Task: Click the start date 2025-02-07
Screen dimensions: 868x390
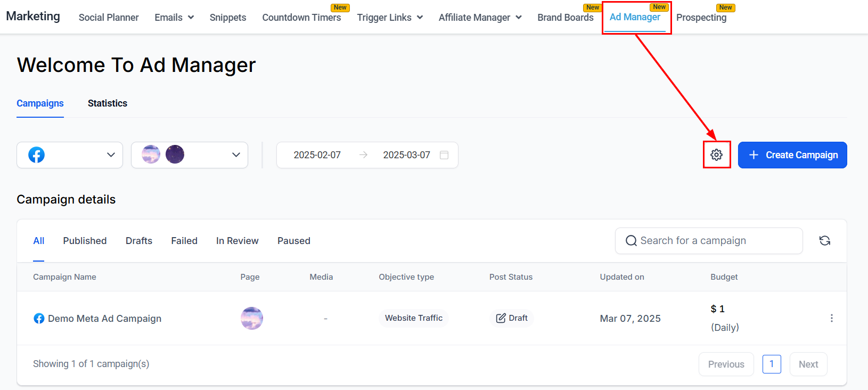Action: tap(317, 155)
